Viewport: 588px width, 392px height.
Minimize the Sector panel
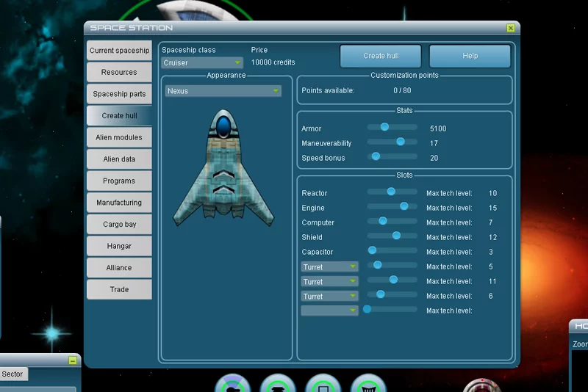point(73,360)
